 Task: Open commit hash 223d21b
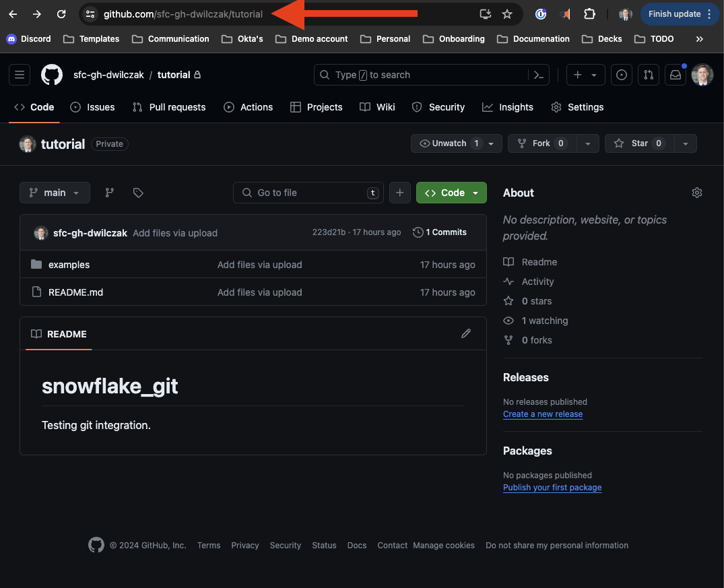tap(329, 232)
